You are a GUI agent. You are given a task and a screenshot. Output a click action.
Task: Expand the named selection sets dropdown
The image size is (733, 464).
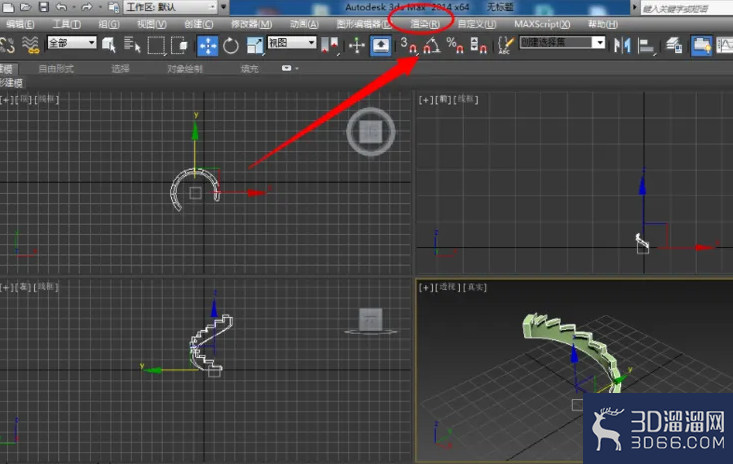(x=599, y=43)
